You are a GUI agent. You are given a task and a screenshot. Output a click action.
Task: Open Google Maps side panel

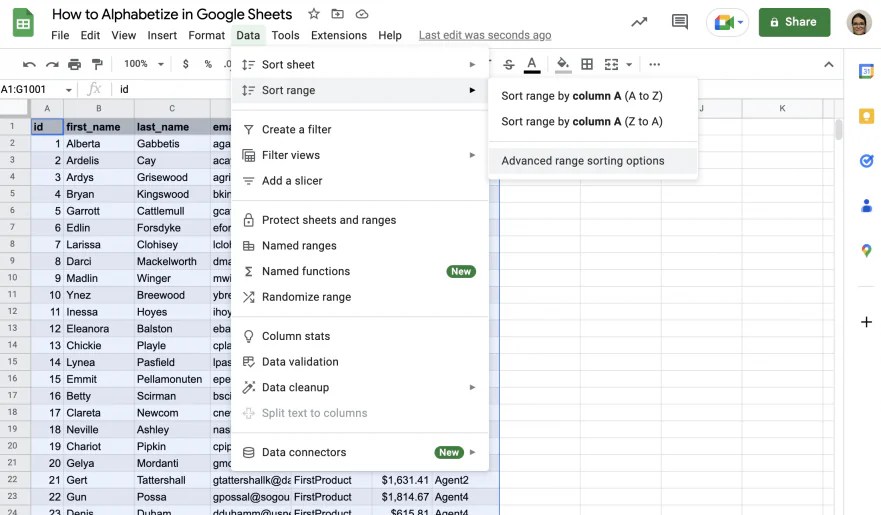coord(866,250)
